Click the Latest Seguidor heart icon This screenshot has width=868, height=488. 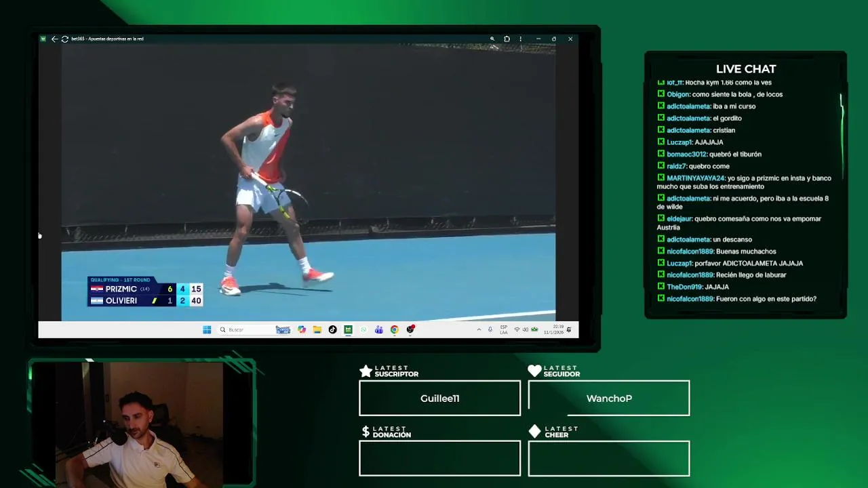[534, 371]
